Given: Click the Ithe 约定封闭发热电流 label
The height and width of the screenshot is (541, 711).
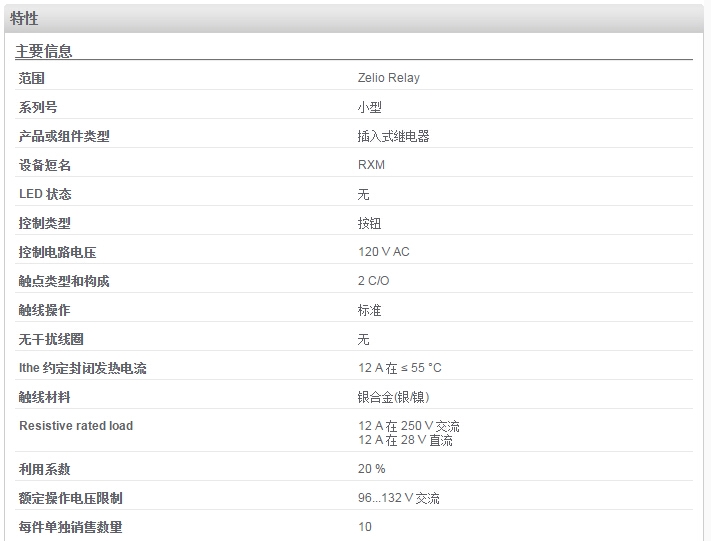Looking at the screenshot, I should point(83,368).
